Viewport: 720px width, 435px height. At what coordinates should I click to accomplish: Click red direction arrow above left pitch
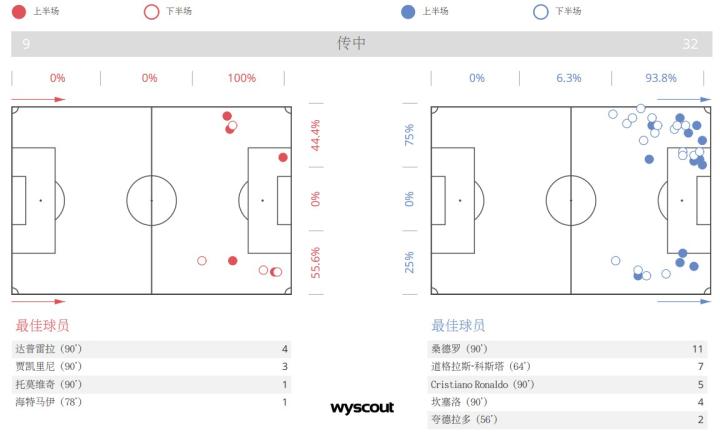pos(38,99)
